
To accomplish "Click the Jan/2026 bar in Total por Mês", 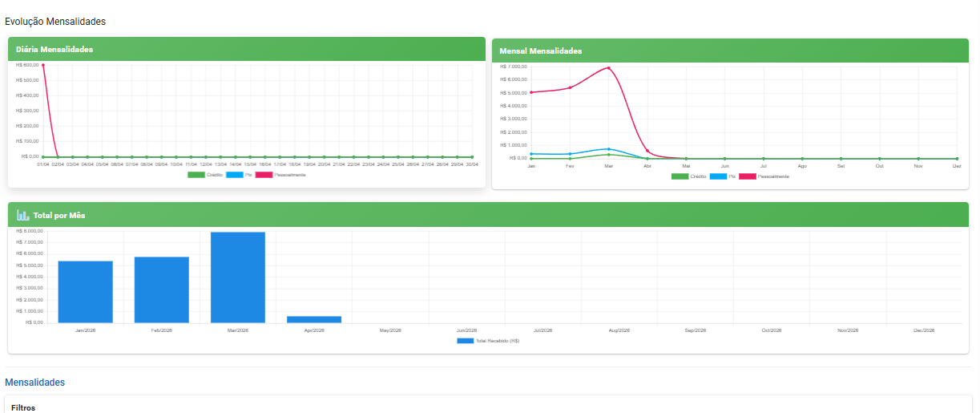I will (x=85, y=292).
